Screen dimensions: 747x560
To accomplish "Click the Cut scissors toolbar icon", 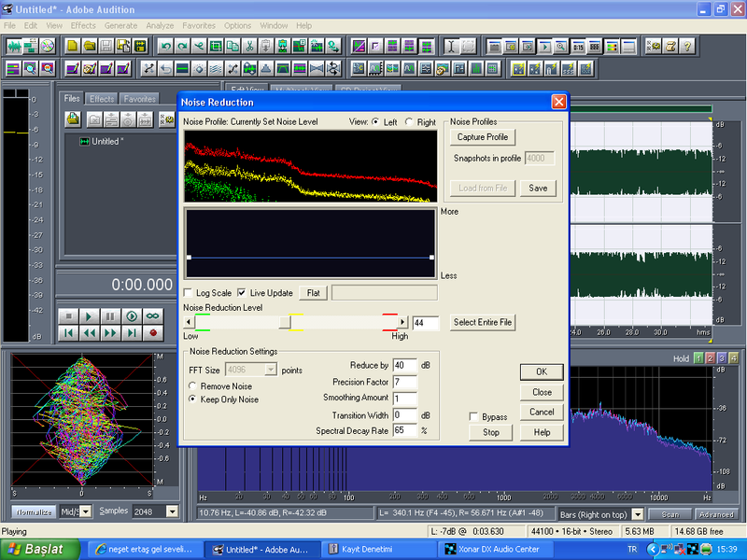I will click(x=249, y=46).
